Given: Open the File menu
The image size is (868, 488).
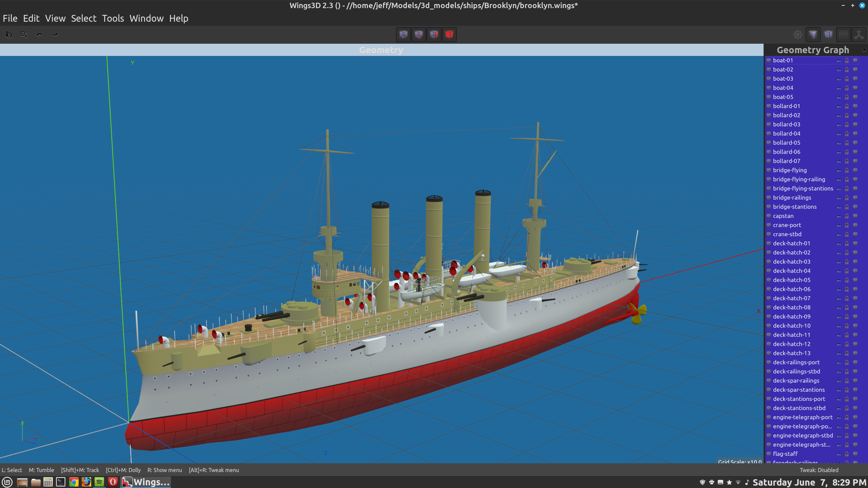Looking at the screenshot, I should 10,18.
